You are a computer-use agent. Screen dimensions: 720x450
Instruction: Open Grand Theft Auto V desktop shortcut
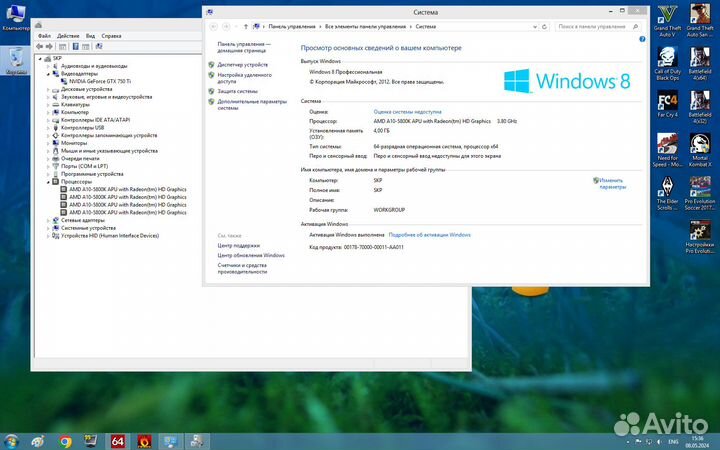pyautogui.click(x=667, y=21)
